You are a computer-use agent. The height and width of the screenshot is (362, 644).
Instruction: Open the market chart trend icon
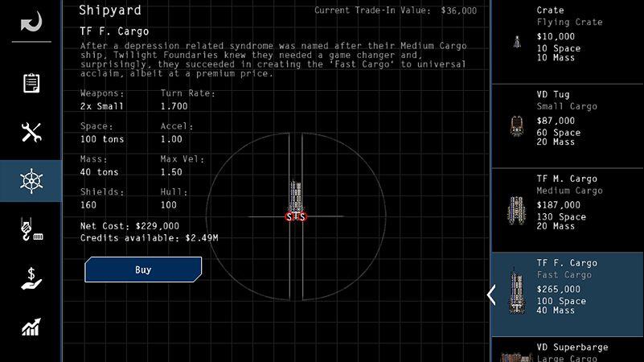point(31,327)
